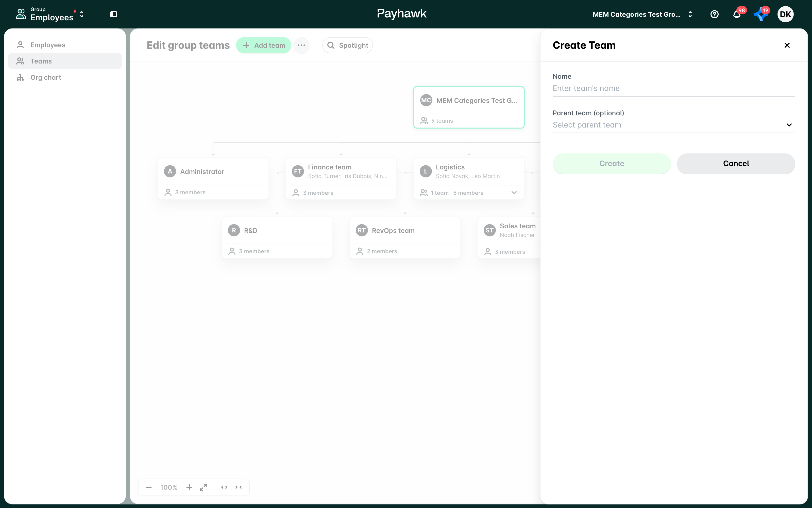Close the Create Team panel
Viewport: 812px width, 508px height.
pos(787,45)
